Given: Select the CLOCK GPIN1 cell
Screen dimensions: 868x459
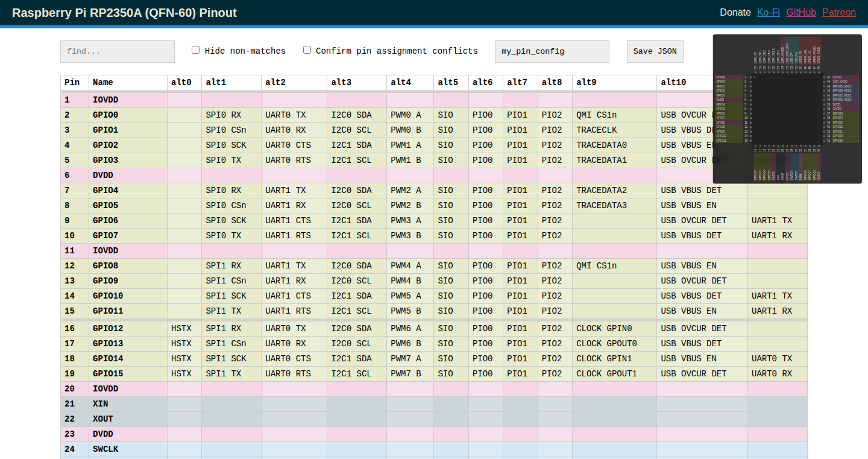Looking at the screenshot, I should 615,359.
